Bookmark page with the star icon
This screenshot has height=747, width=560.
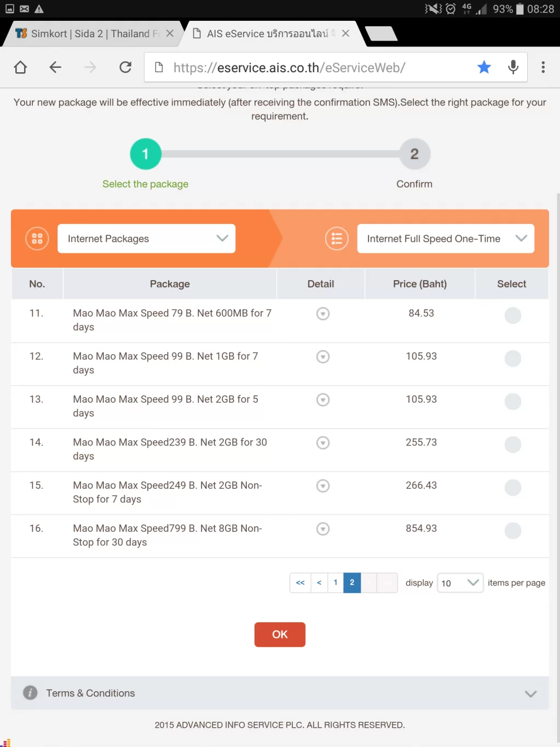pos(484,67)
